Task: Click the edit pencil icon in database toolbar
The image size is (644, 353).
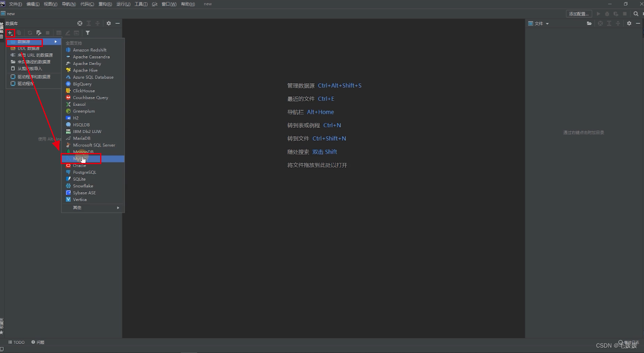Action: point(68,33)
